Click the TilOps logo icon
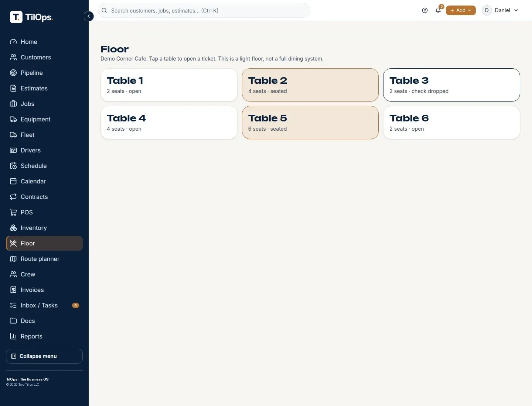Image resolution: width=532 pixels, height=406 pixels. coord(16,17)
